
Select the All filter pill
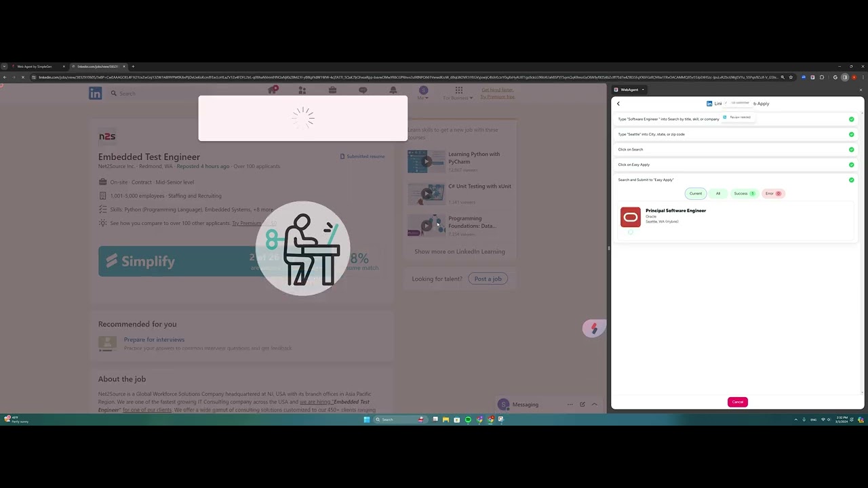click(x=718, y=194)
